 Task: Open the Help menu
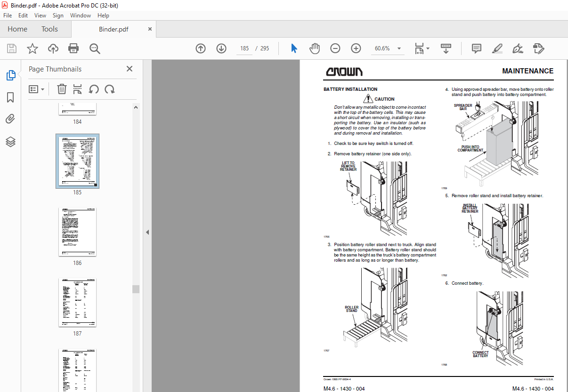[x=103, y=16]
